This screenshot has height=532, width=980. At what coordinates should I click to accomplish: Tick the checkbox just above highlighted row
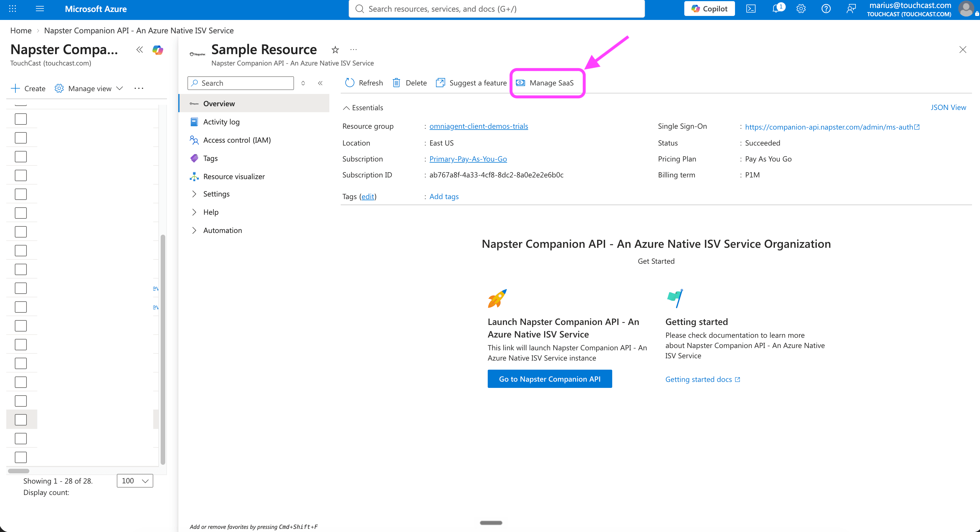pyautogui.click(x=21, y=401)
